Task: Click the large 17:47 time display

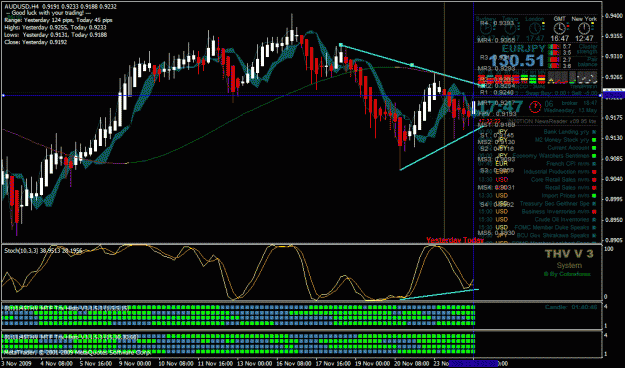Action: [x=501, y=107]
